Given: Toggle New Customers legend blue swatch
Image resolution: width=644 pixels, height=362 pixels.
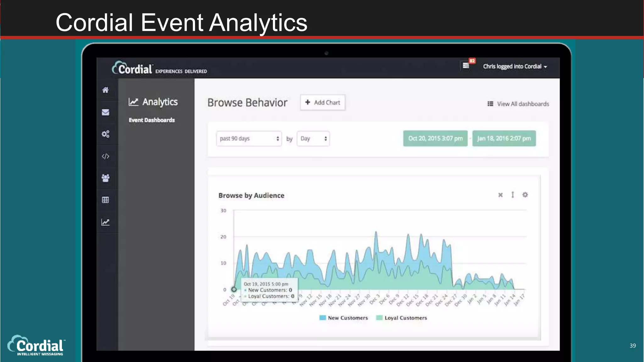Looking at the screenshot, I should point(323,318).
